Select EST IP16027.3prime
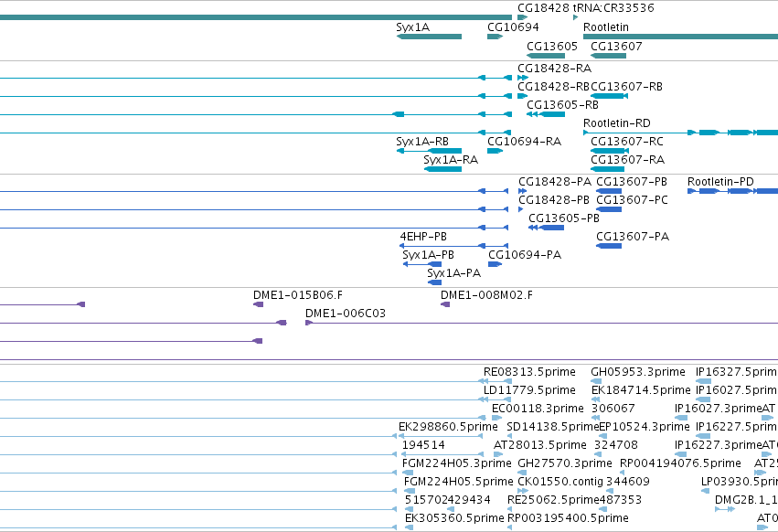This screenshot has height=532, width=778. (x=718, y=409)
